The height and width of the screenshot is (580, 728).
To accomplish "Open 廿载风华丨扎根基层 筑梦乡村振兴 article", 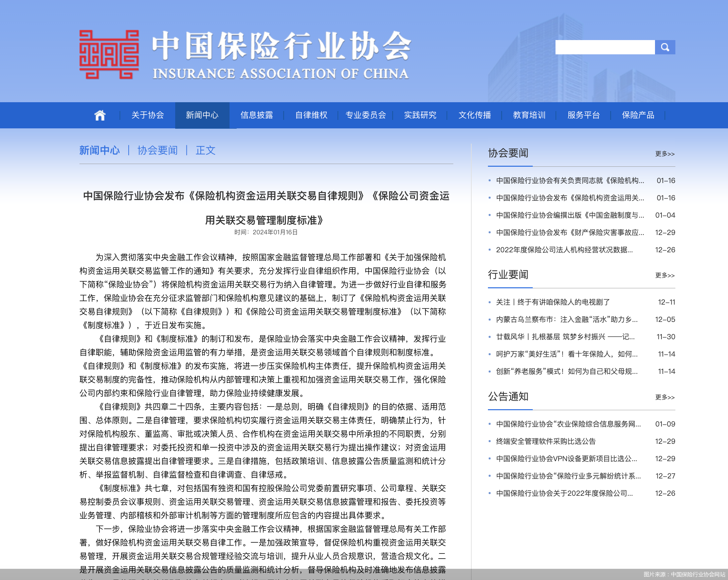I will (x=565, y=337).
